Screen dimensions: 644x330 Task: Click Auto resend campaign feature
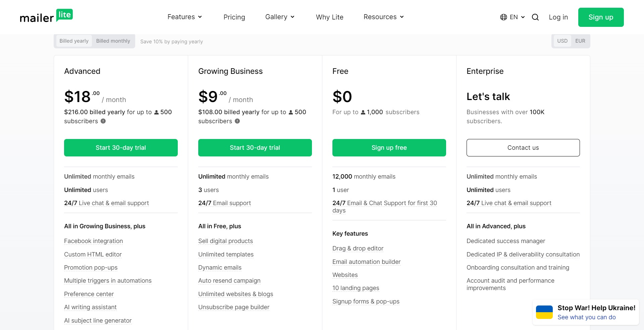229,281
